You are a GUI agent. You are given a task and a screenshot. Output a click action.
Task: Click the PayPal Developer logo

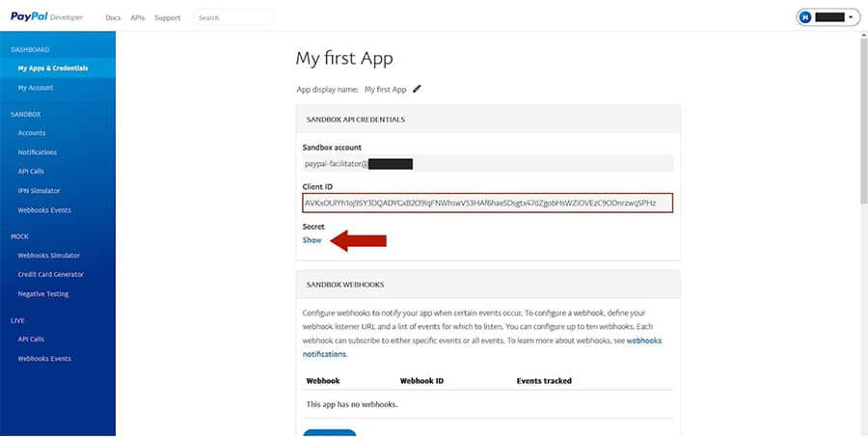point(47,16)
